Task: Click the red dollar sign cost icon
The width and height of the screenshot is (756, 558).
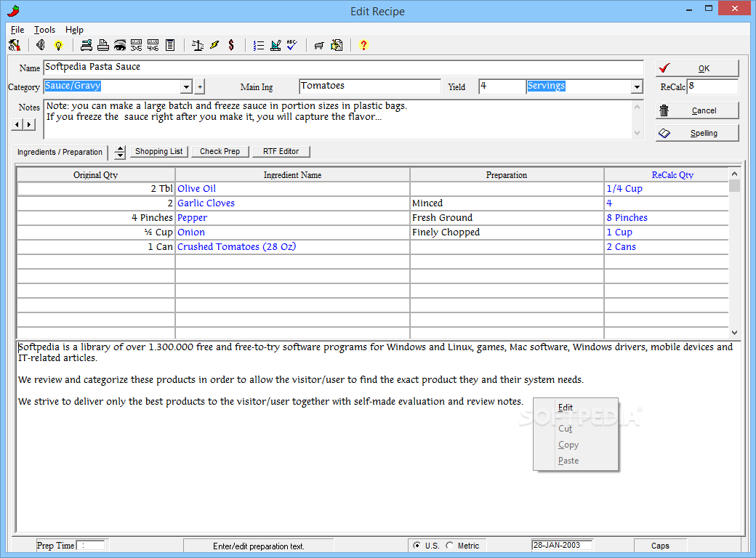Action: 231,45
